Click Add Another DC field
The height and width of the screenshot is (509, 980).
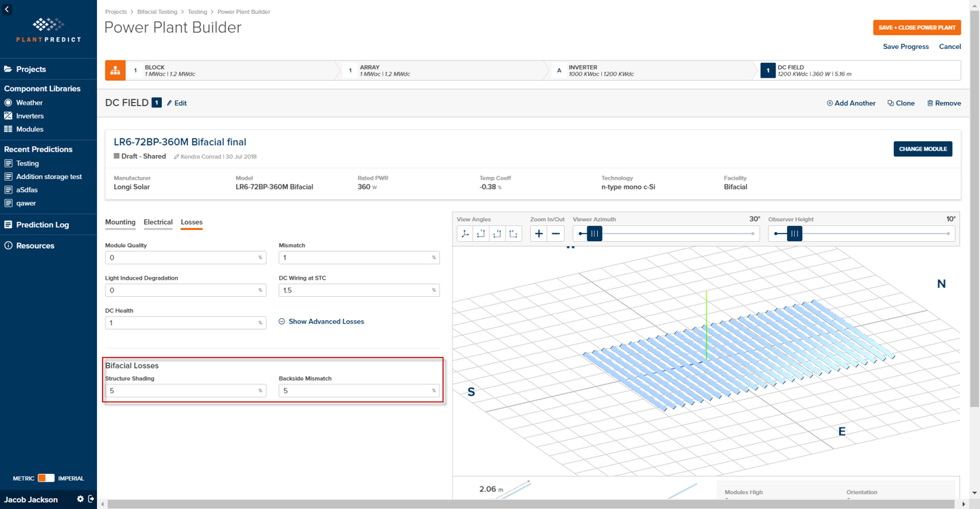pyautogui.click(x=851, y=103)
